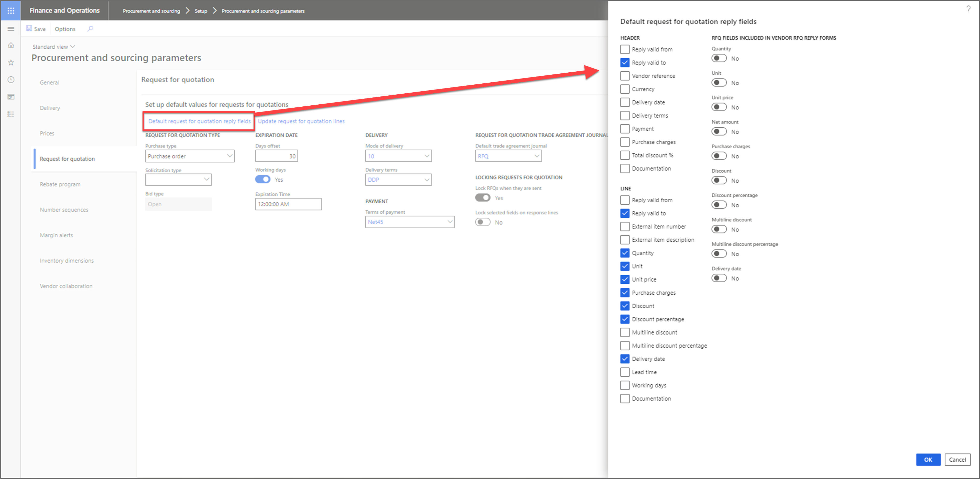Image resolution: width=980 pixels, height=479 pixels.
Task: Click Save button label
Action: click(x=40, y=29)
